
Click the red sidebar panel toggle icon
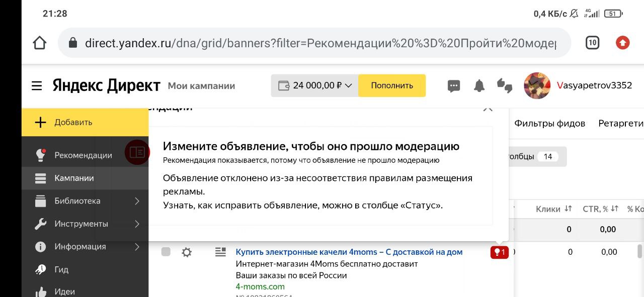pos(137,152)
